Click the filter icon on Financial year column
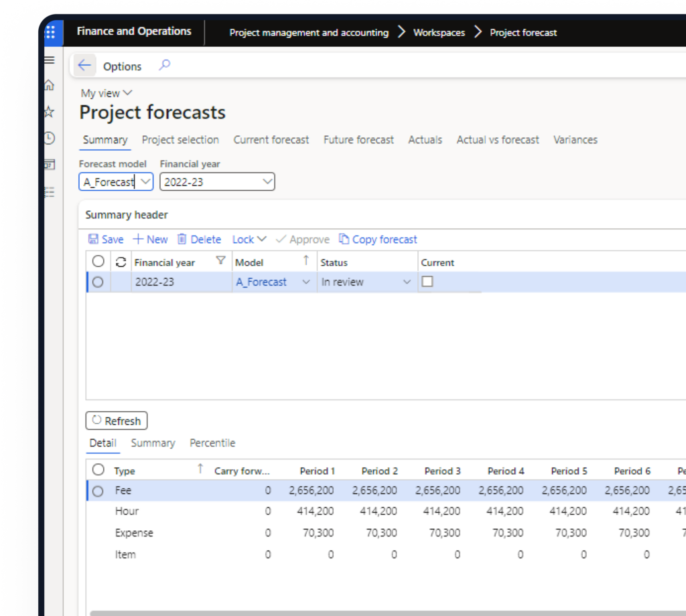Image resolution: width=686 pixels, height=616 pixels. click(220, 261)
